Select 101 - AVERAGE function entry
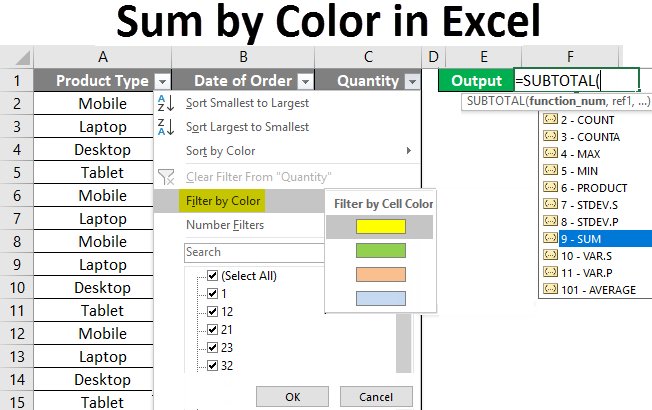This screenshot has height=410, width=652. 593,289
